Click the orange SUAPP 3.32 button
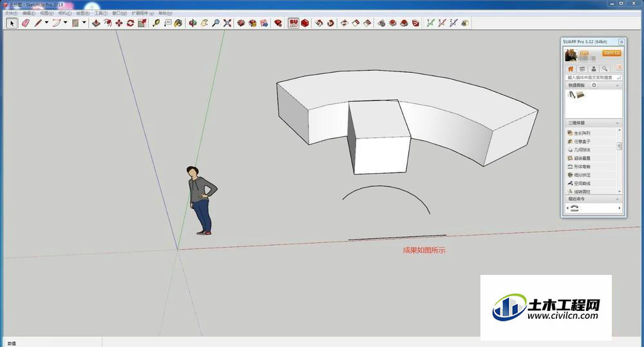 pyautogui.click(x=612, y=53)
